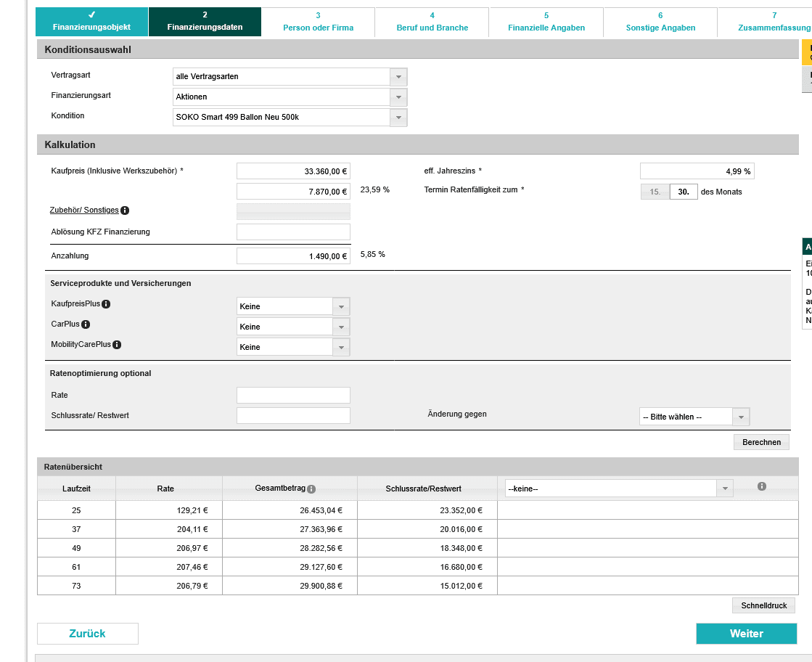The height and width of the screenshot is (662, 812).
Task: Open Sonstige Angaben step
Action: 660,22
